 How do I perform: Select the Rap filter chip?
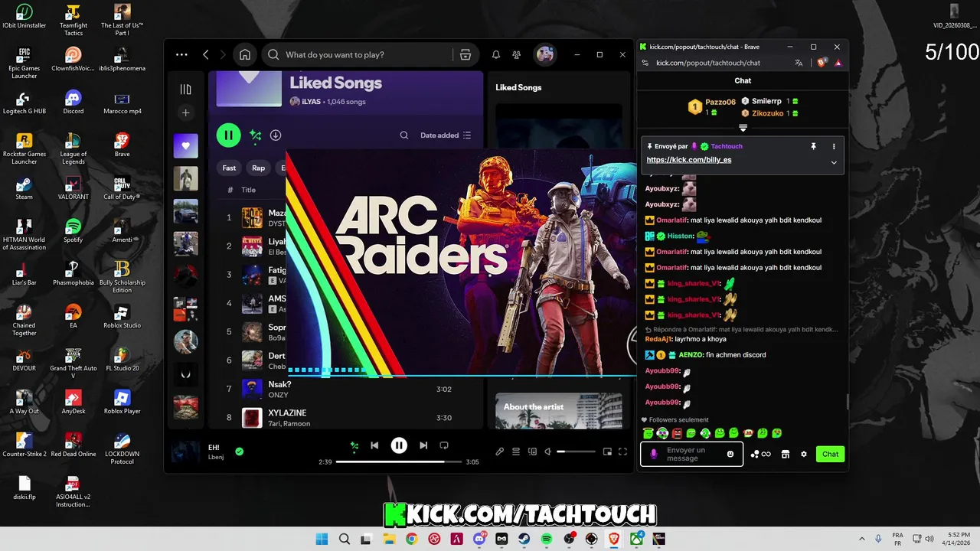[259, 168]
